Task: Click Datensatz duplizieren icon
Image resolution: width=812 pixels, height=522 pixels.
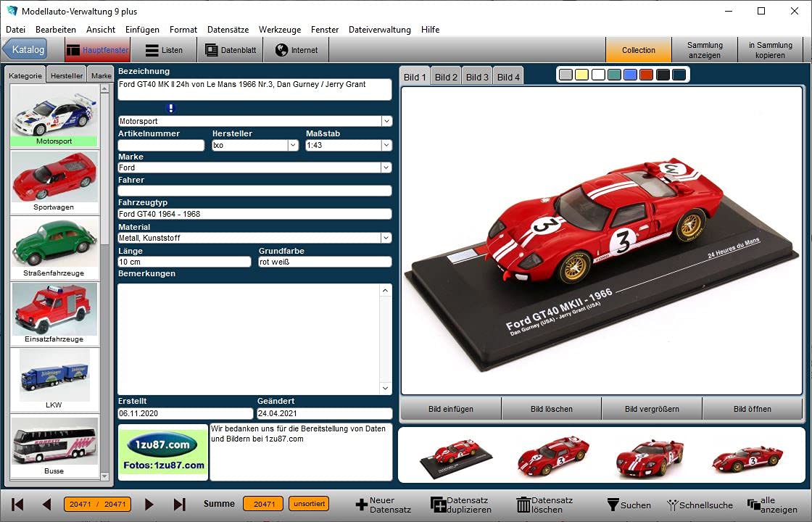Action: coord(438,505)
